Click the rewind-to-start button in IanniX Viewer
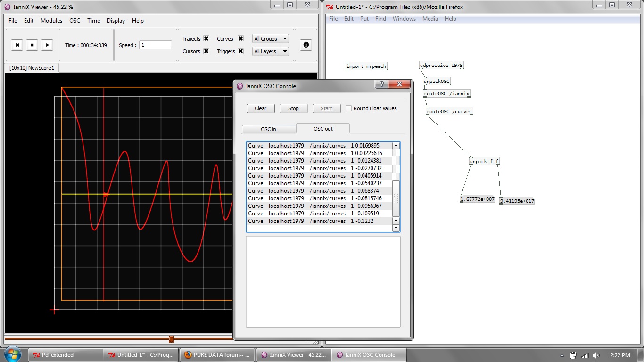This screenshot has width=644, height=362. tap(17, 45)
